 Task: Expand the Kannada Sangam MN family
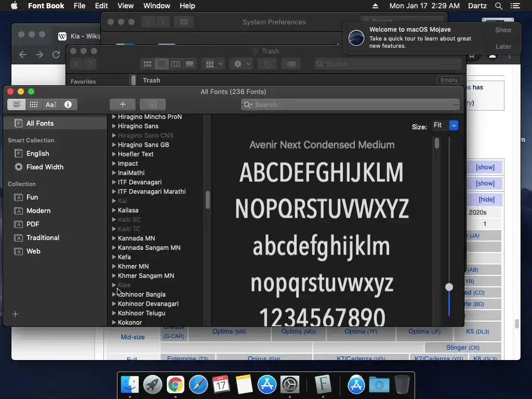114,248
